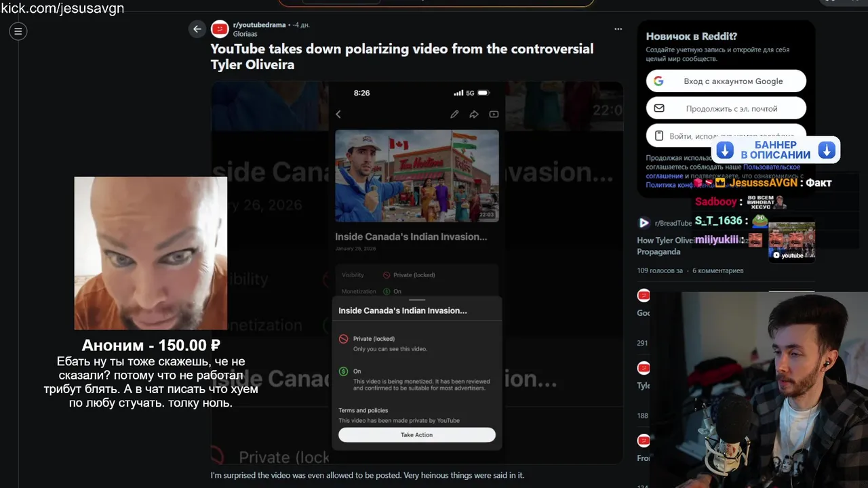Click JesusssAVGN chat username
The image size is (868, 488).
763,183
